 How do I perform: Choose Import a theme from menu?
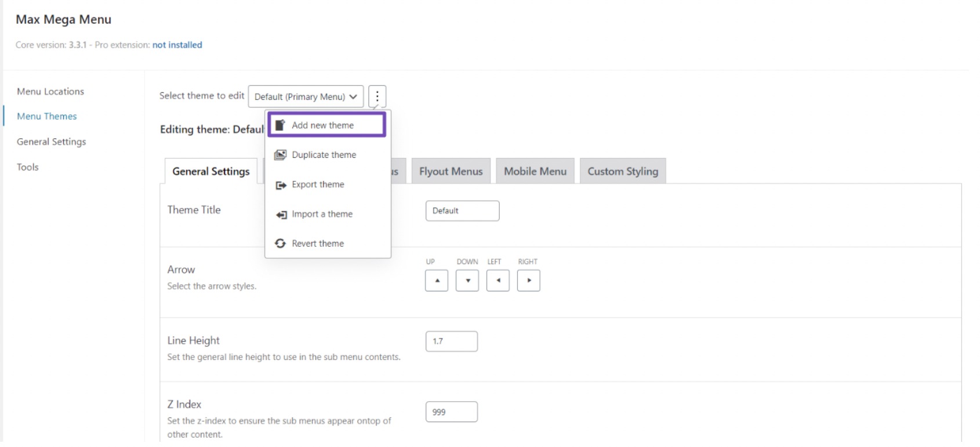click(328, 214)
